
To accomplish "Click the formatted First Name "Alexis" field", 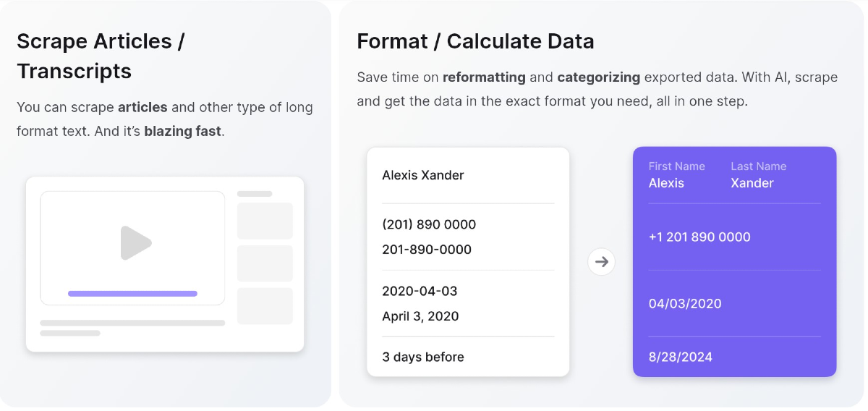I will 666,183.
